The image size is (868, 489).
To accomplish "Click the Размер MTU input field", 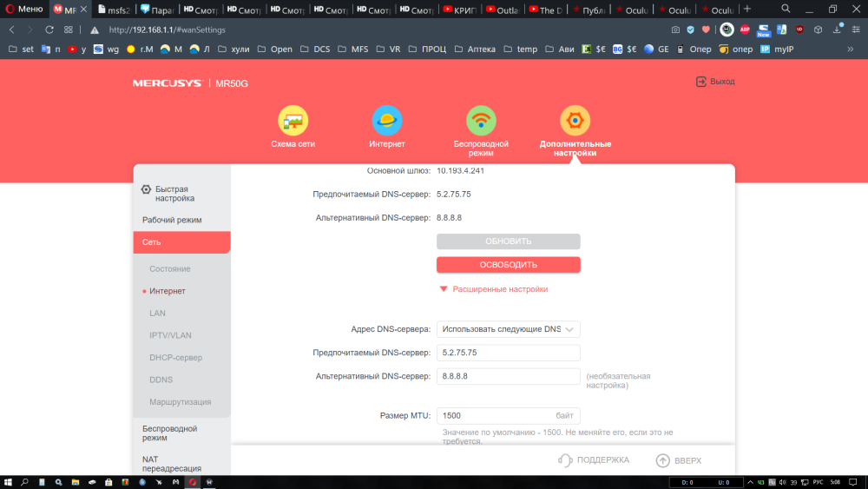I will click(x=508, y=415).
